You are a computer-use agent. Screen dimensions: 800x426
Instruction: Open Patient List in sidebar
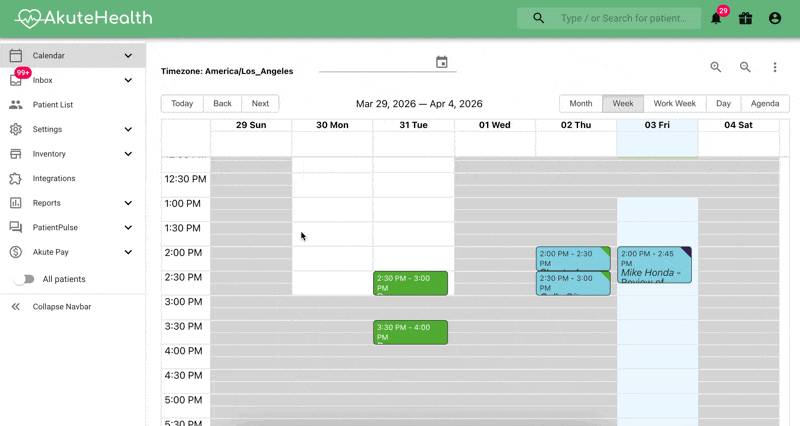(72, 105)
